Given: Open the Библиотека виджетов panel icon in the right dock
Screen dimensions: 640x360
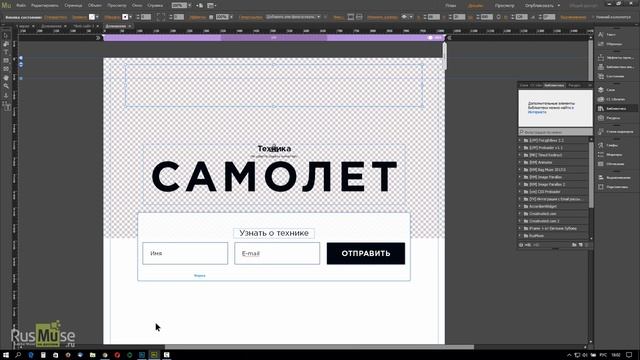Looking at the screenshot, I should point(601,67).
